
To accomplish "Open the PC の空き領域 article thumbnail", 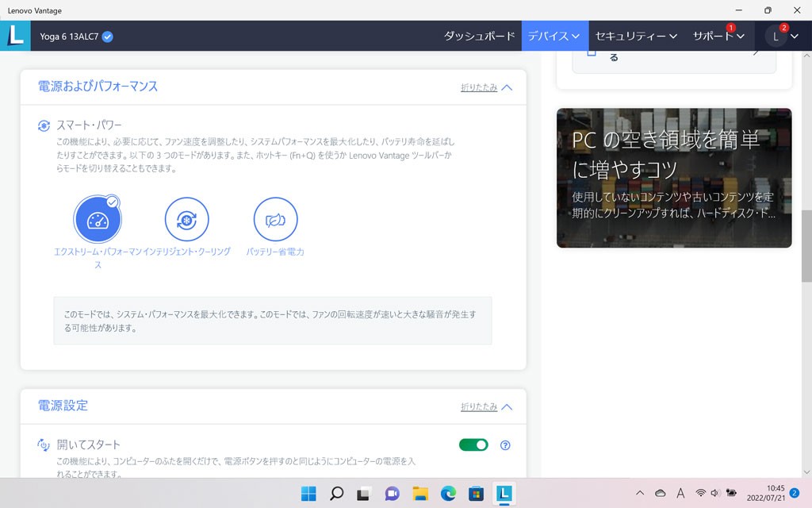I will click(x=674, y=178).
